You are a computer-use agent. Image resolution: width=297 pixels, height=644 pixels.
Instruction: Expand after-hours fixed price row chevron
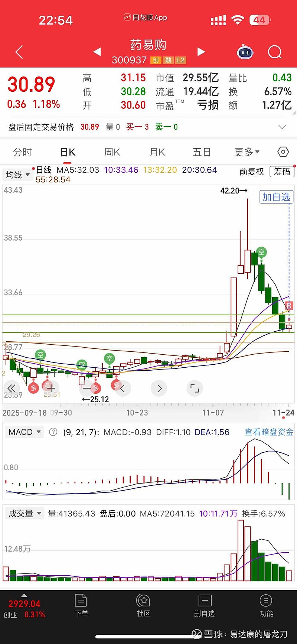(x=282, y=127)
